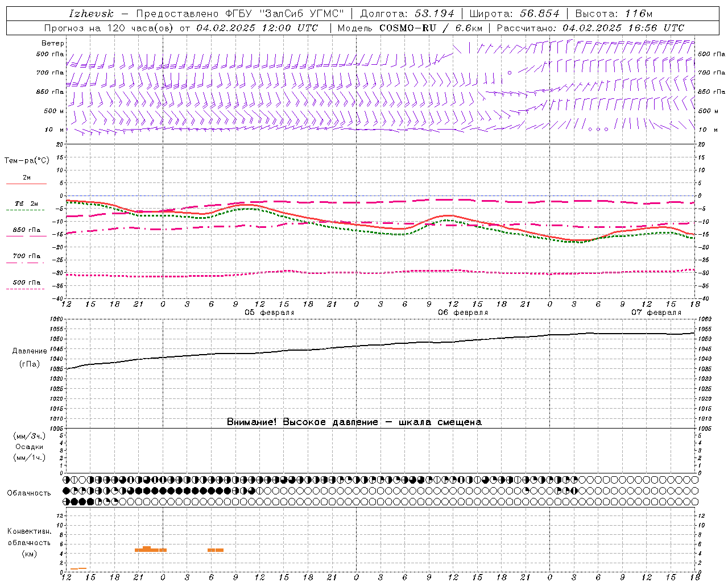This screenshot has width=728, height=582.
Task: Click the (км) unit under Конвективн. облачность
Action: 29,554
